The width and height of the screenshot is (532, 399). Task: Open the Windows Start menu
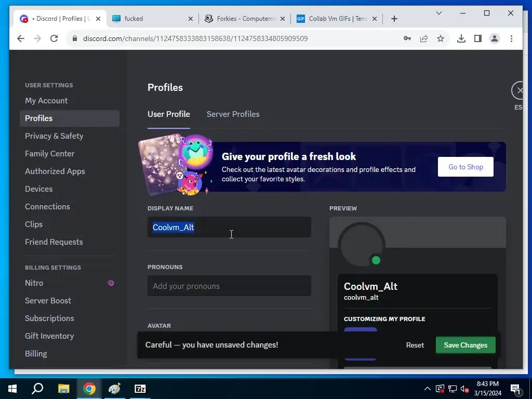12,389
